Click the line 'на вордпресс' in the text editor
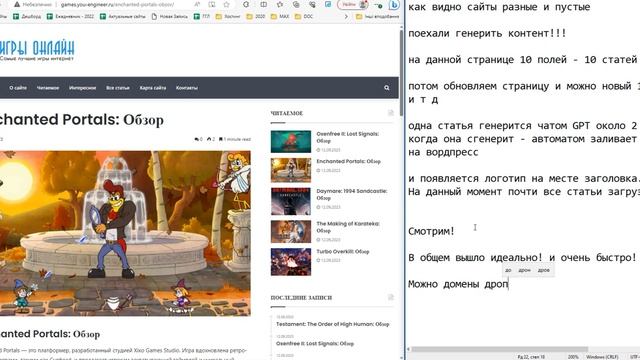 (443, 152)
